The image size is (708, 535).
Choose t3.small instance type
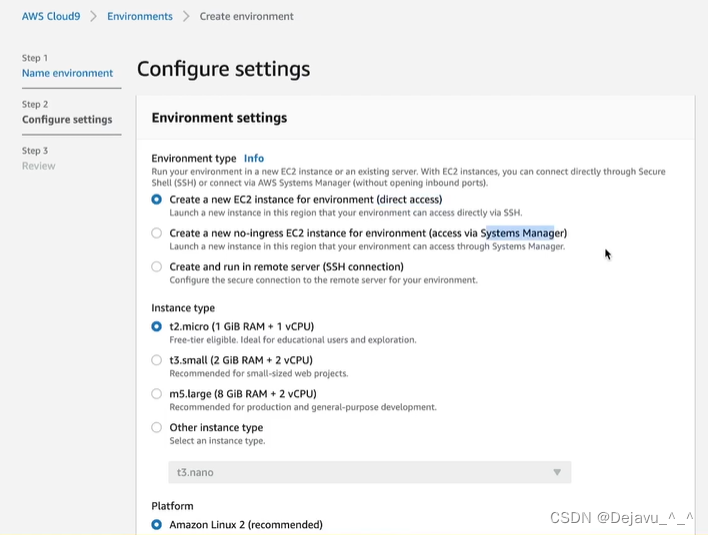[x=157, y=360]
